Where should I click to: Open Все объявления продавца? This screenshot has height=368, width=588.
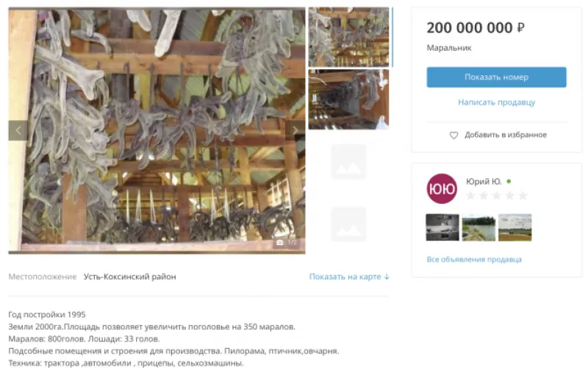pos(474,260)
